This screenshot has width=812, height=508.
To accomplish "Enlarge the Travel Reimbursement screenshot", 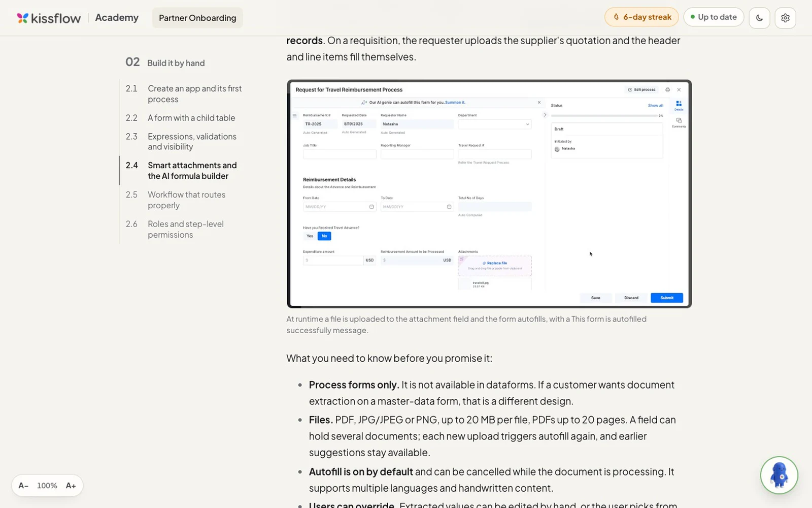I will (489, 194).
